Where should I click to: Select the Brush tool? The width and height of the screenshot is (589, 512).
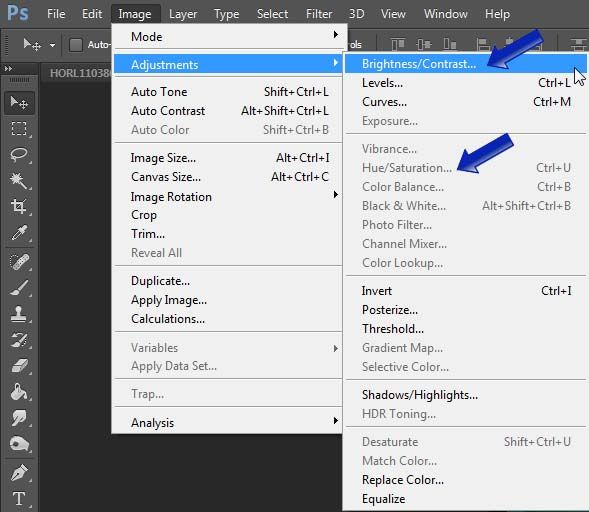coord(19,288)
